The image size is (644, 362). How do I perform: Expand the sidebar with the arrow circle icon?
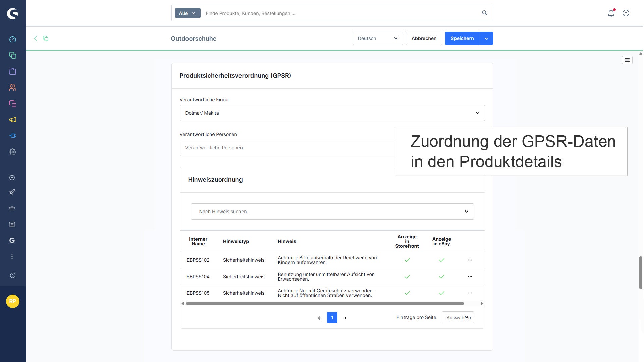tap(13, 275)
